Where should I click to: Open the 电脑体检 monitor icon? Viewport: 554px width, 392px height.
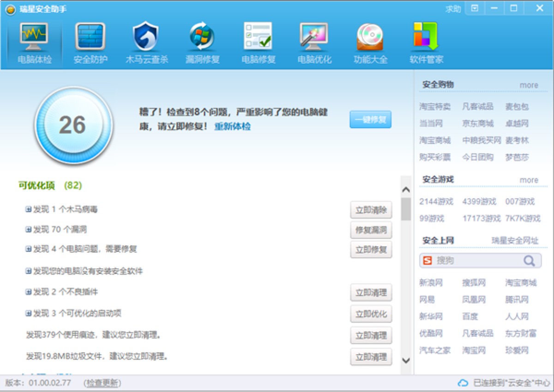click(34, 37)
